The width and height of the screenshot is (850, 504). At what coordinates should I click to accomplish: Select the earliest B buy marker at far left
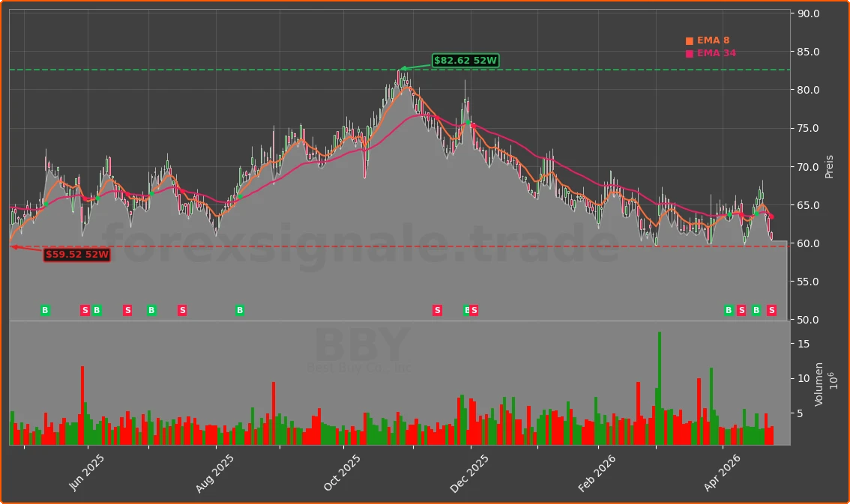coord(45,310)
